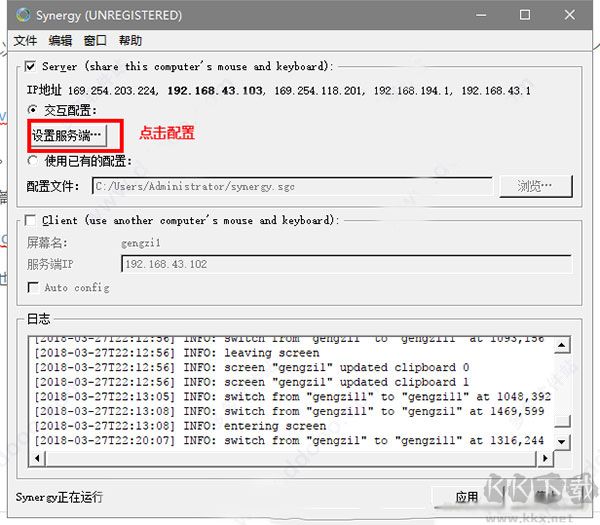Close the Synergy window
600x525 pixels.
(x=570, y=15)
